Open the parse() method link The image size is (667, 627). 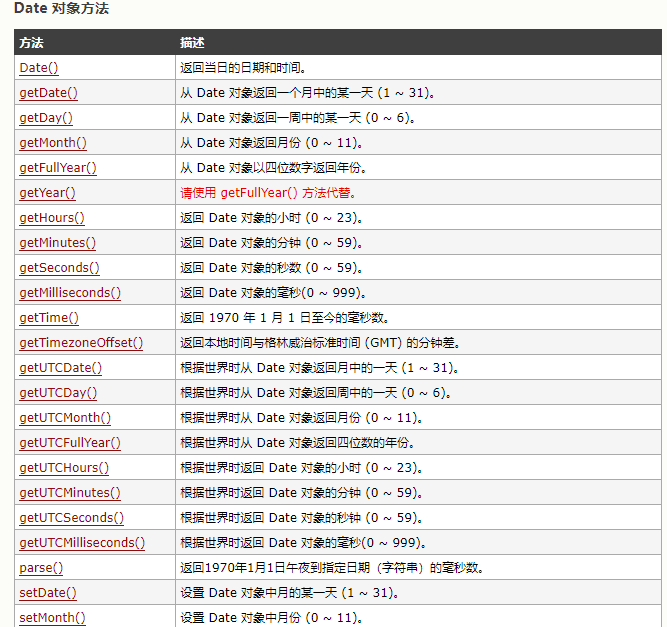41,568
